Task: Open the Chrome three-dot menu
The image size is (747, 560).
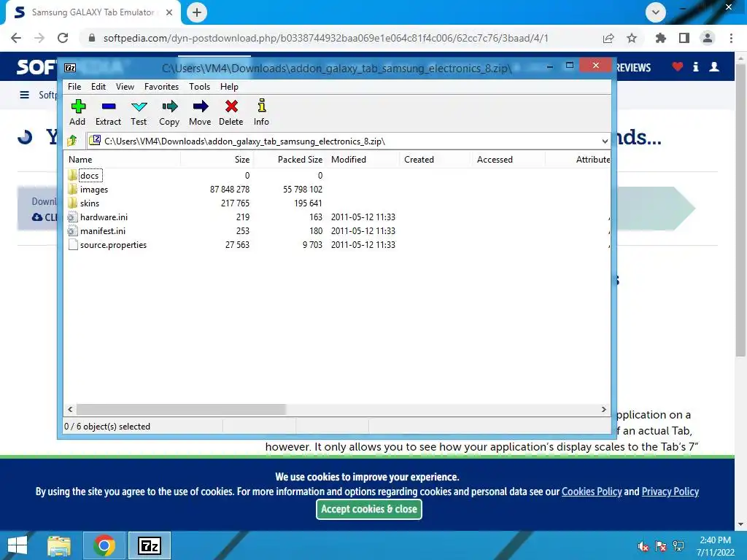Action: pyautogui.click(x=731, y=38)
